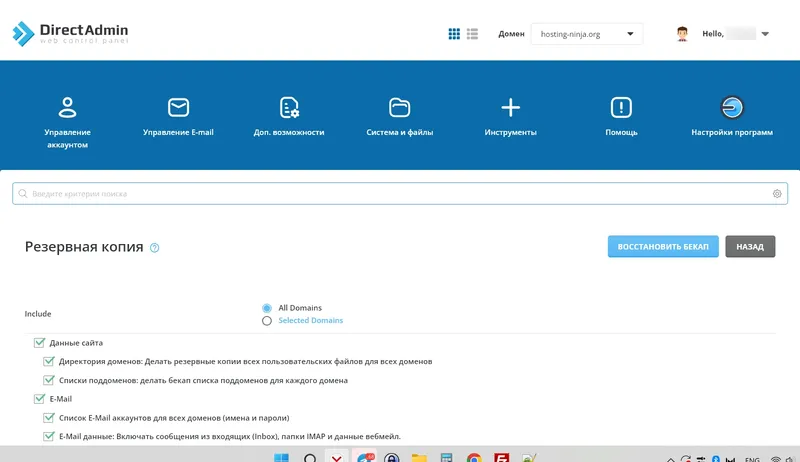800x462 pixels.
Task: Open the Windows Start menu
Action: (x=281, y=458)
